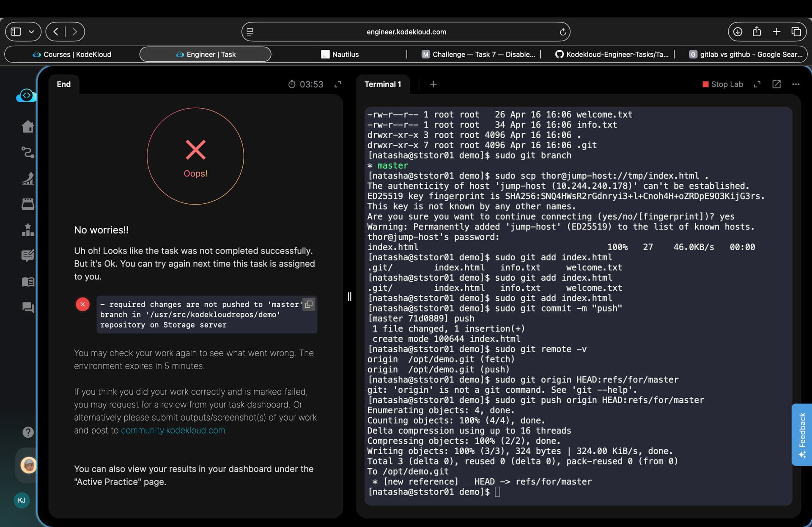Expand the terminal panel to fullscreen
The width and height of the screenshot is (812, 527).
[757, 85]
